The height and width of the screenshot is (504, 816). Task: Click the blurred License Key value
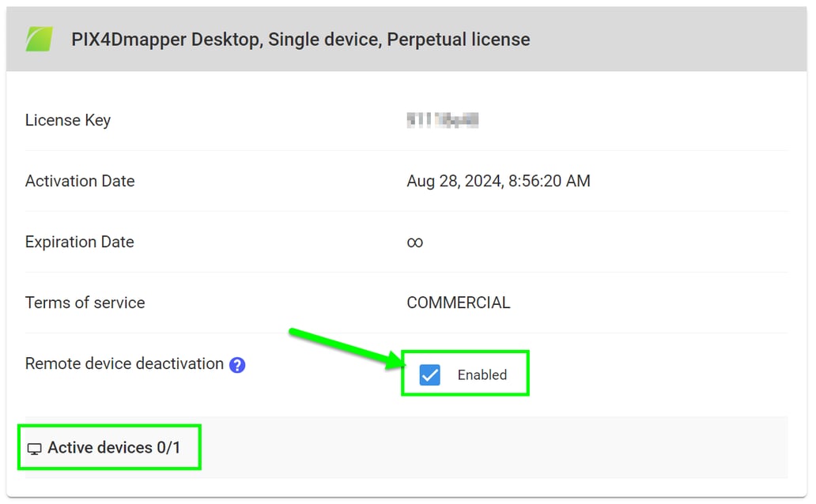point(443,120)
